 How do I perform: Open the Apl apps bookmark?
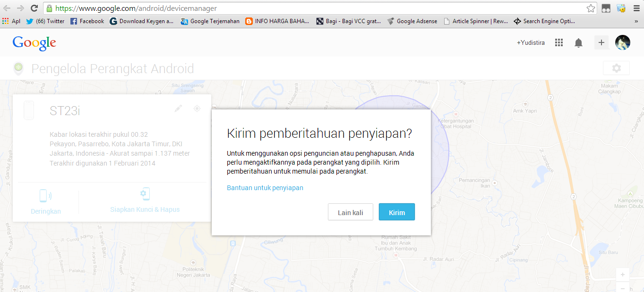pos(11,21)
